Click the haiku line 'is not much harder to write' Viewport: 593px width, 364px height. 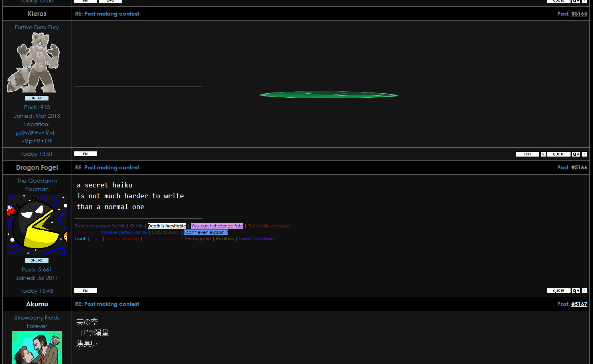(130, 196)
